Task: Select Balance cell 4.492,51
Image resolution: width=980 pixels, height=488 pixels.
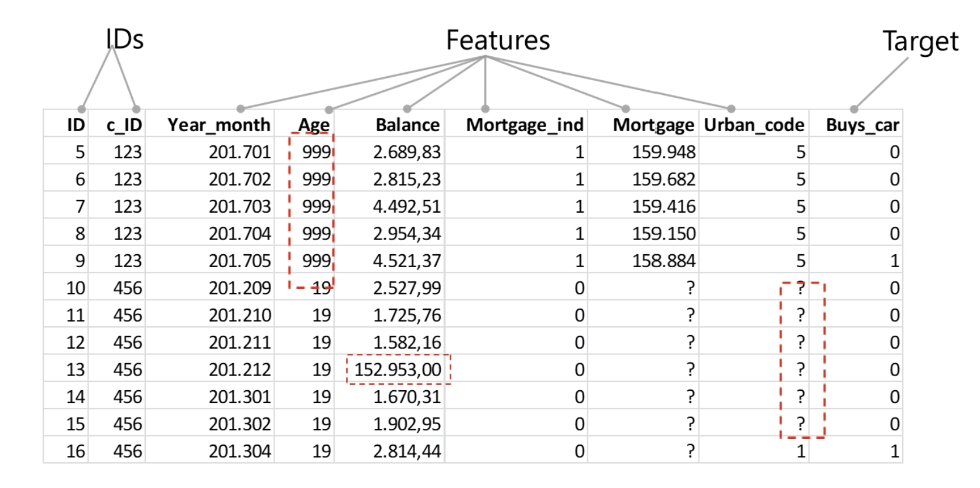Action: [x=407, y=207]
